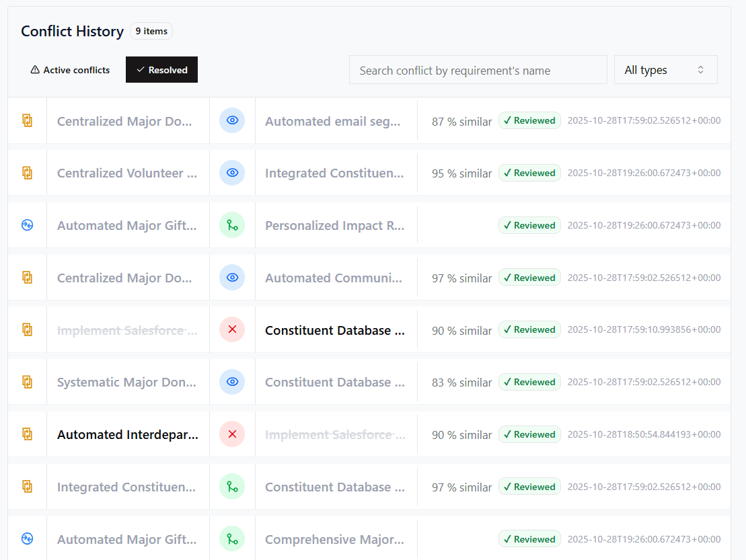Click the warning triangle icon beside Active conflicts
Image resolution: width=746 pixels, height=560 pixels.
tap(34, 69)
